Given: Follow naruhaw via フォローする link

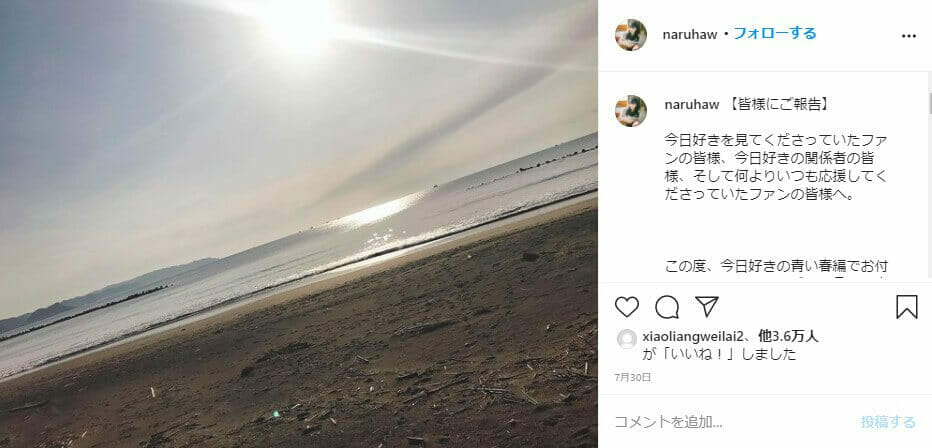Looking at the screenshot, I should pyautogui.click(x=774, y=33).
